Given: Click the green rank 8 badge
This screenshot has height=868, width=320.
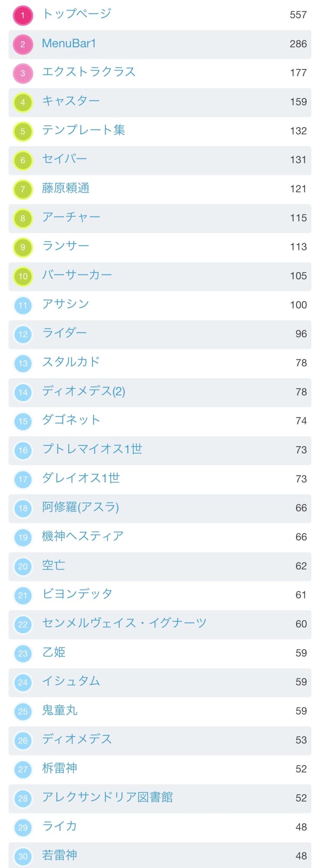Looking at the screenshot, I should (x=23, y=218).
